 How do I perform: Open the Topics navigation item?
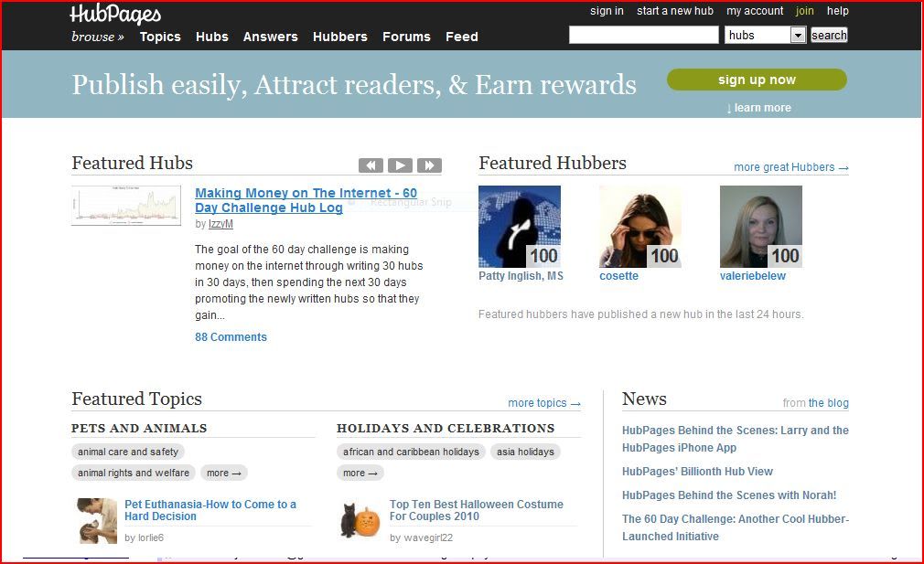[160, 37]
